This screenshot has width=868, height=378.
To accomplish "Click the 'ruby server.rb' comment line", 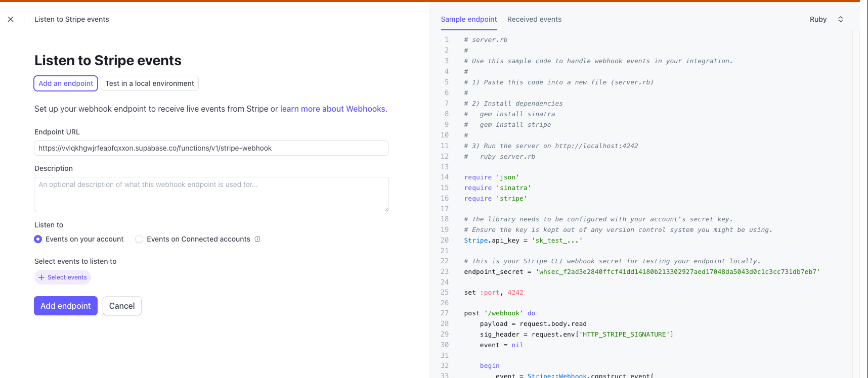I will [500, 157].
